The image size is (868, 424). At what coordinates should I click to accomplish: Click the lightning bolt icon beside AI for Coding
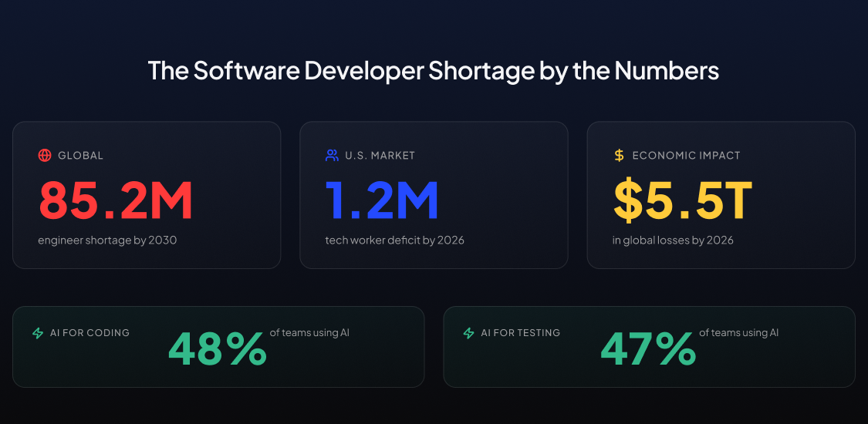pos(38,333)
